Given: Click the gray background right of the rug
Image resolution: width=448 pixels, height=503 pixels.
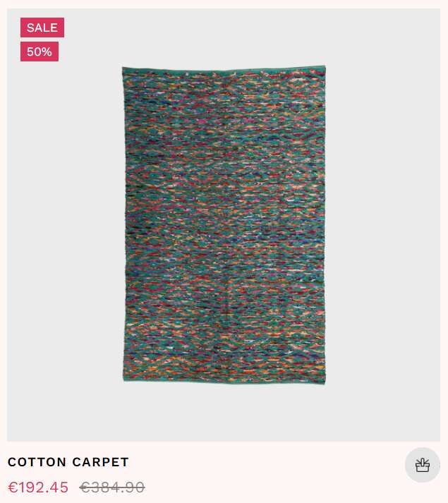Looking at the screenshot, I should (x=383, y=224).
